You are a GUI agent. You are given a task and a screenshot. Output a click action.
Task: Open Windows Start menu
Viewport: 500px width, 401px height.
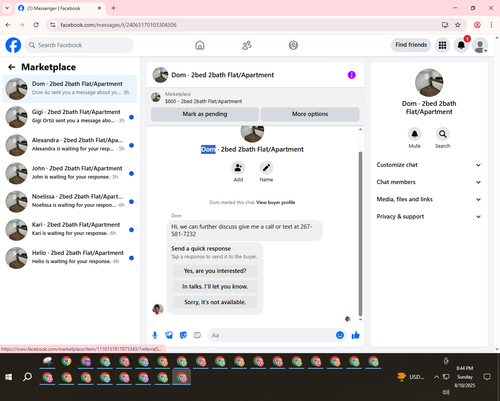click(9, 377)
